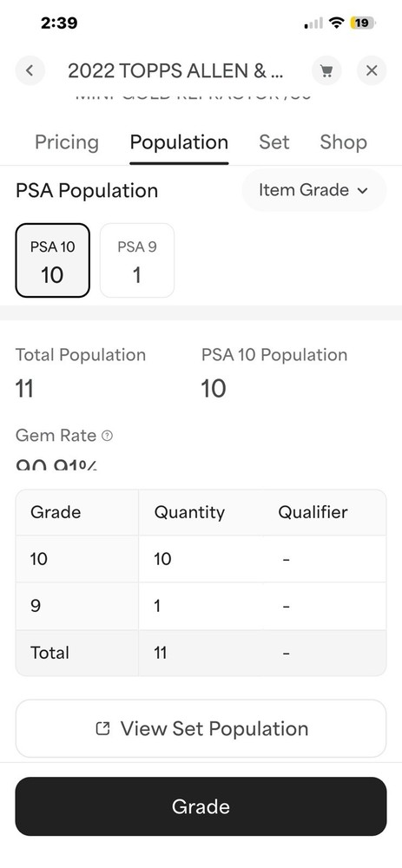This screenshot has height=868, width=402.
Task: Open the shopping cart icon
Action: 326,70
